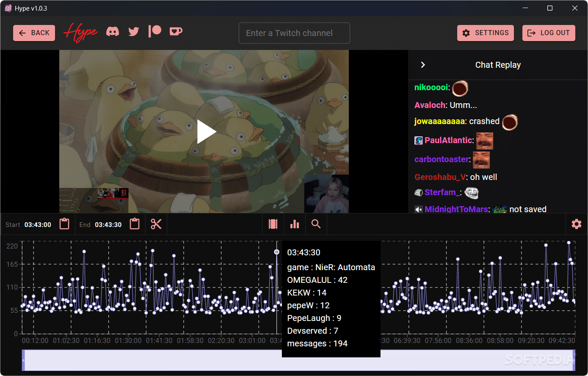Image resolution: width=588 pixels, height=376 pixels.
Task: Click the left handle of the range slider
Action: coord(24,360)
